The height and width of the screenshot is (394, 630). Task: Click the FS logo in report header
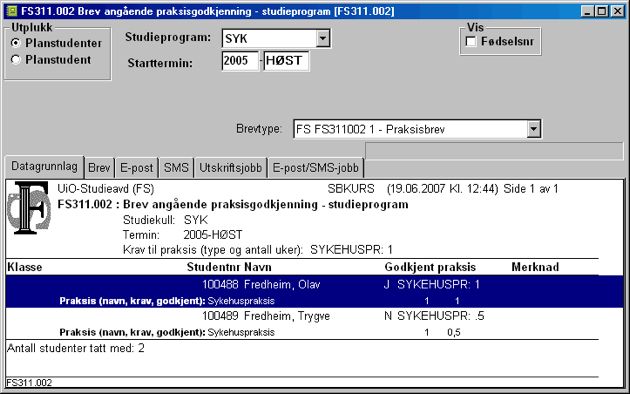[x=29, y=207]
